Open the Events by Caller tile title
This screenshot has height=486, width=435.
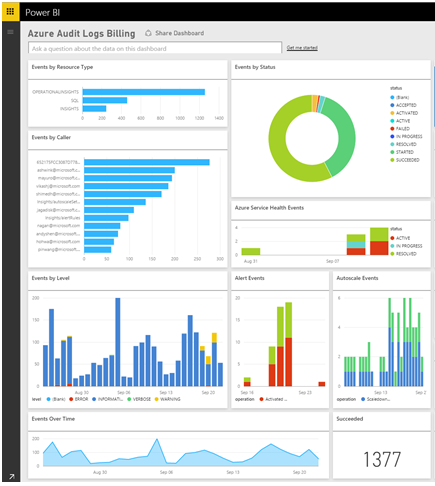(51, 137)
